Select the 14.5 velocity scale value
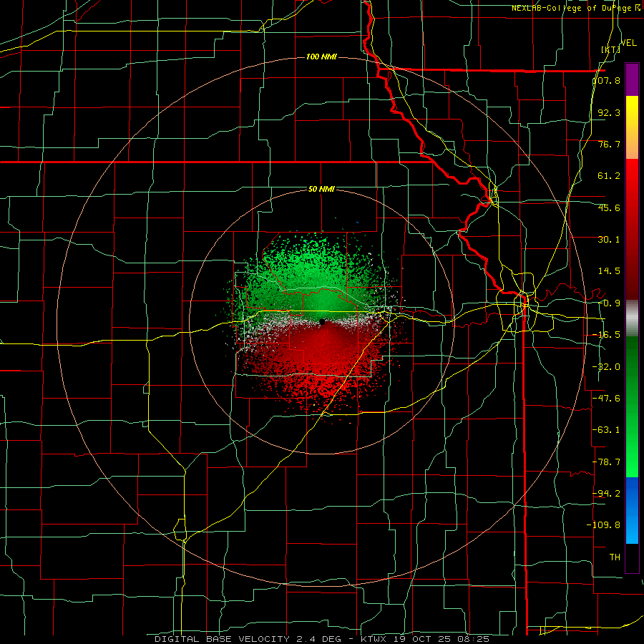 point(609,271)
